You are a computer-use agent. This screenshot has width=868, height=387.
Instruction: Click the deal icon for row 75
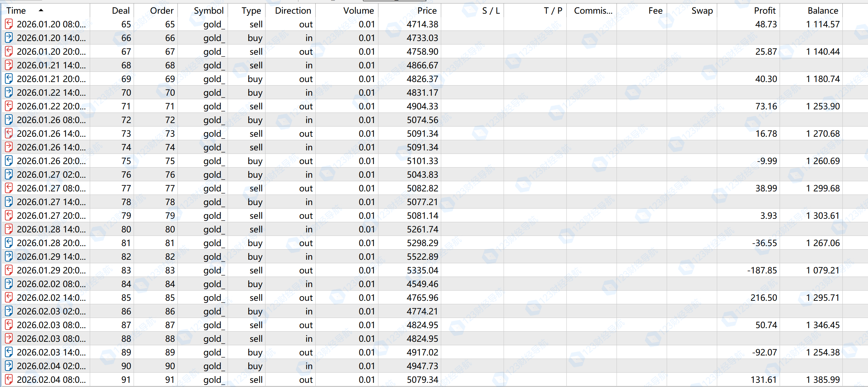9,161
